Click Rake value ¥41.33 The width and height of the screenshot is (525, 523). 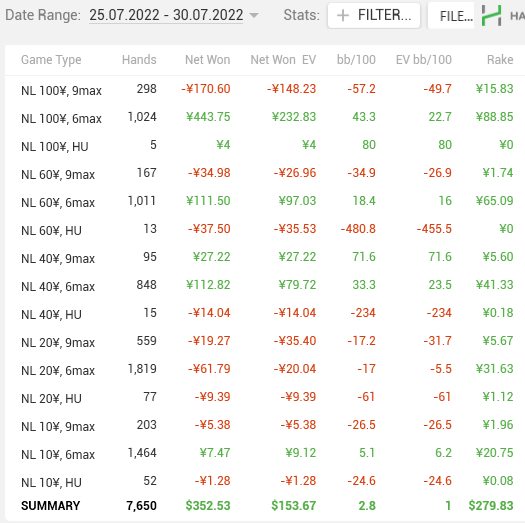495,285
